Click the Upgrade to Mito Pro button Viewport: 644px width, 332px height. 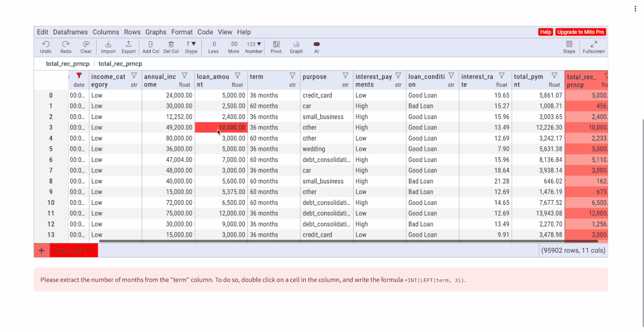pos(581,32)
